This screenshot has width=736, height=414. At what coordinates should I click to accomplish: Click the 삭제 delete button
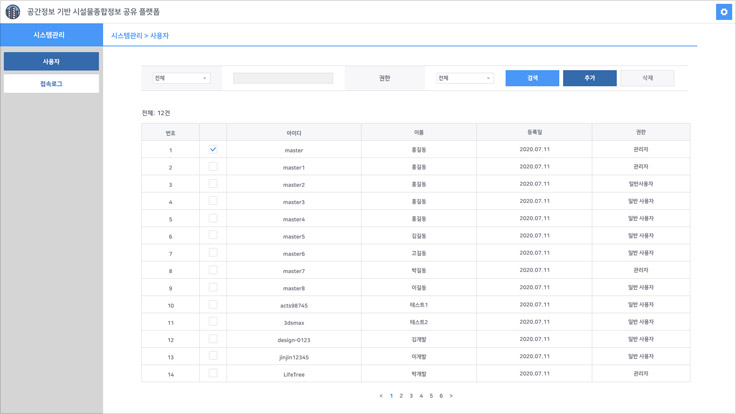coord(647,78)
